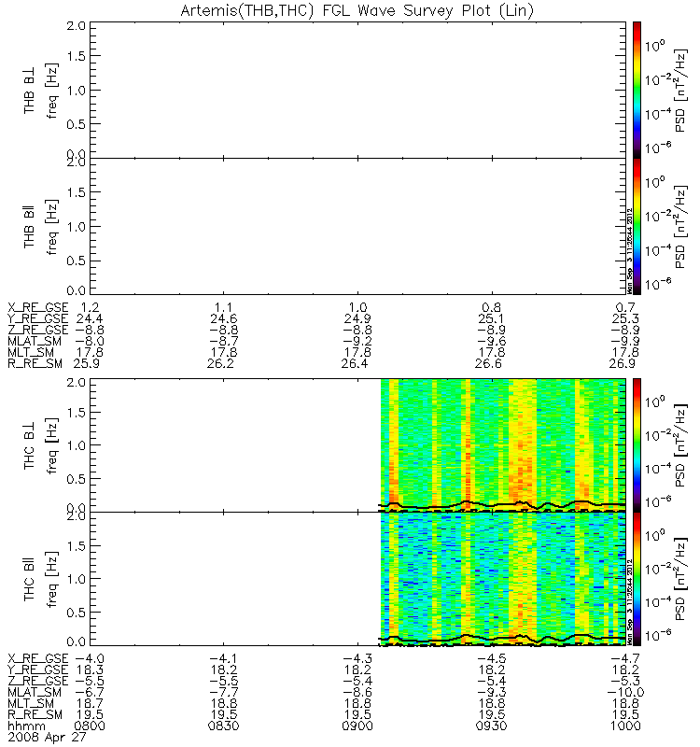Click the time tick label '0830'
This screenshot has height=747, width=700.
pos(223,726)
